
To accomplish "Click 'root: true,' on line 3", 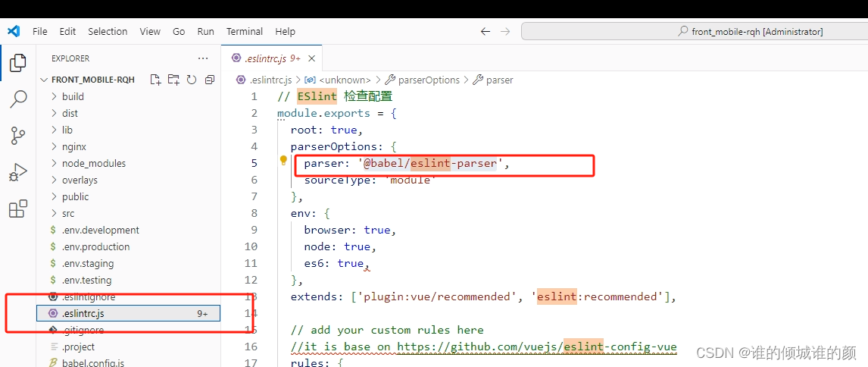I will click(x=326, y=130).
